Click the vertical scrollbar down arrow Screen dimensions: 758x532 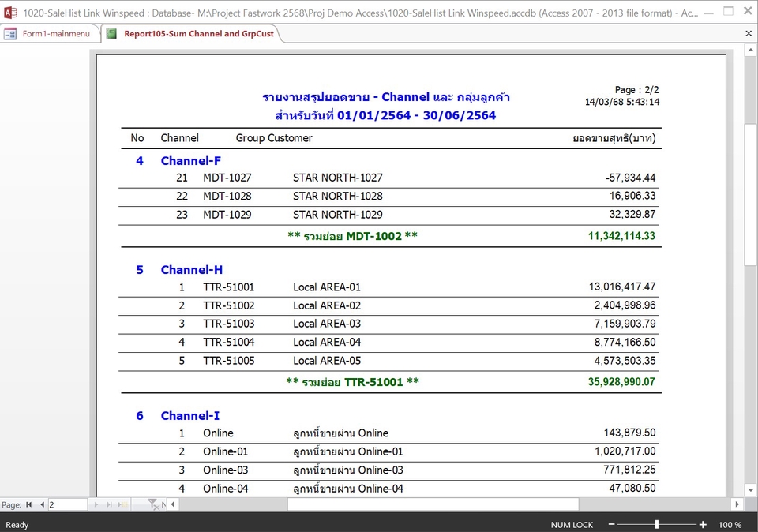[x=749, y=488]
